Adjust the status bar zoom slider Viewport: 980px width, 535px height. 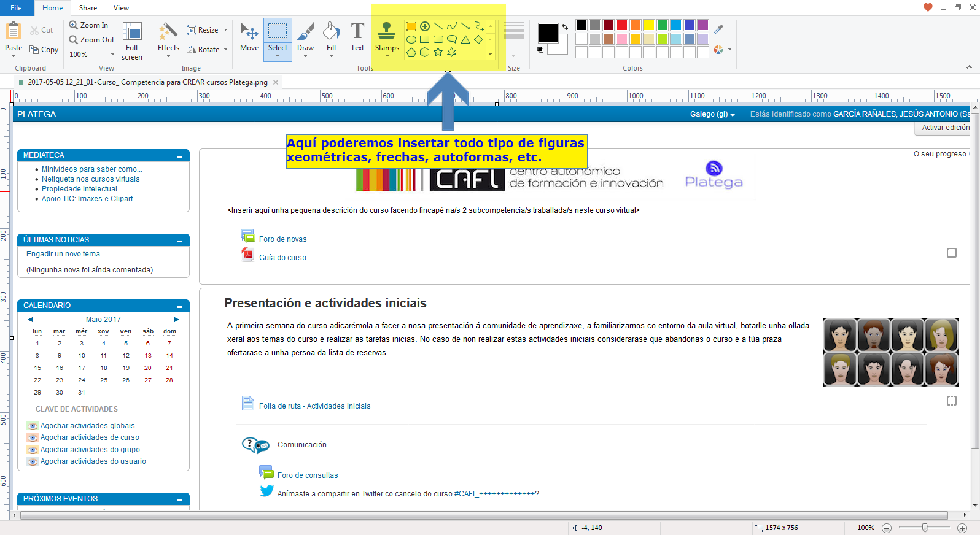(x=925, y=528)
